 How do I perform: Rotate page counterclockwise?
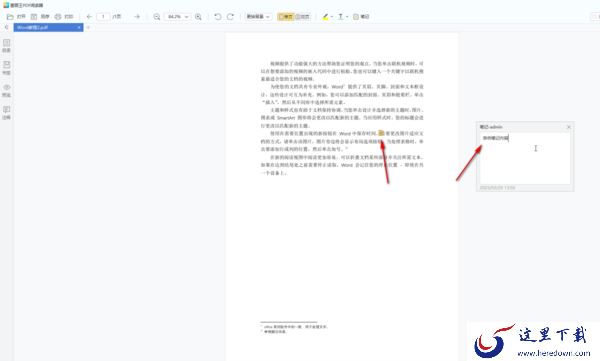click(218, 16)
